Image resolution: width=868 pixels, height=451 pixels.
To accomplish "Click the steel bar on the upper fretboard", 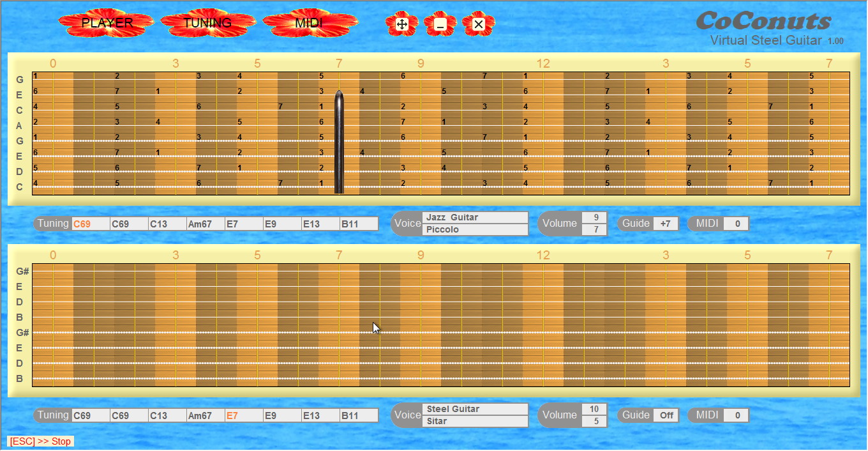I will pos(339,142).
